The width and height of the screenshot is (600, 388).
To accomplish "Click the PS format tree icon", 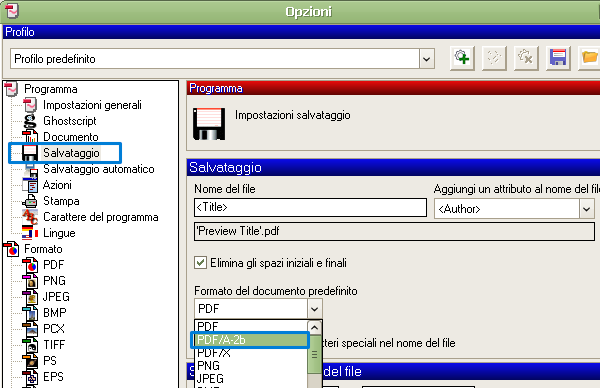I will (30, 361).
